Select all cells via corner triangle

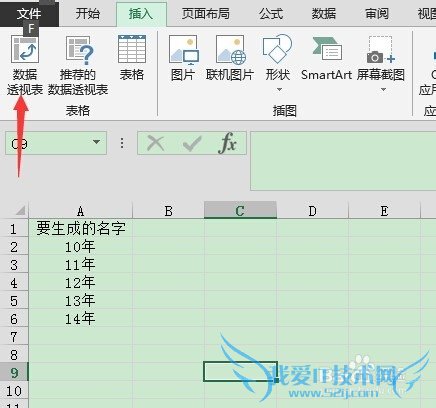(20, 210)
